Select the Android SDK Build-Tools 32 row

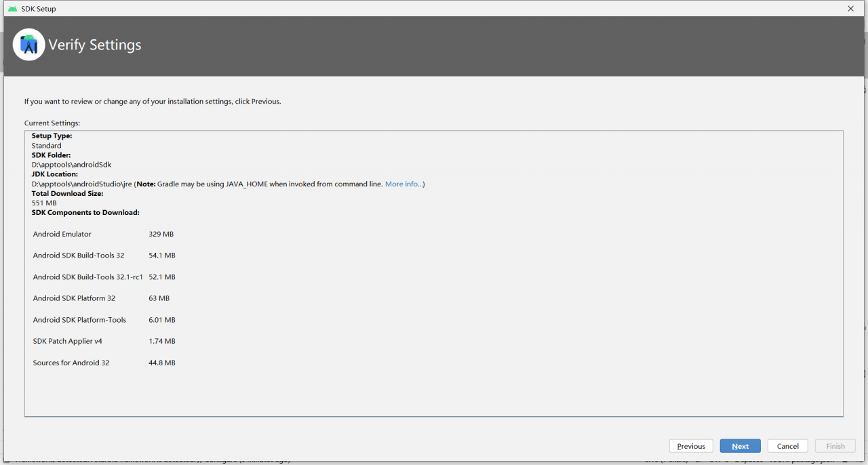pyautogui.click(x=79, y=256)
